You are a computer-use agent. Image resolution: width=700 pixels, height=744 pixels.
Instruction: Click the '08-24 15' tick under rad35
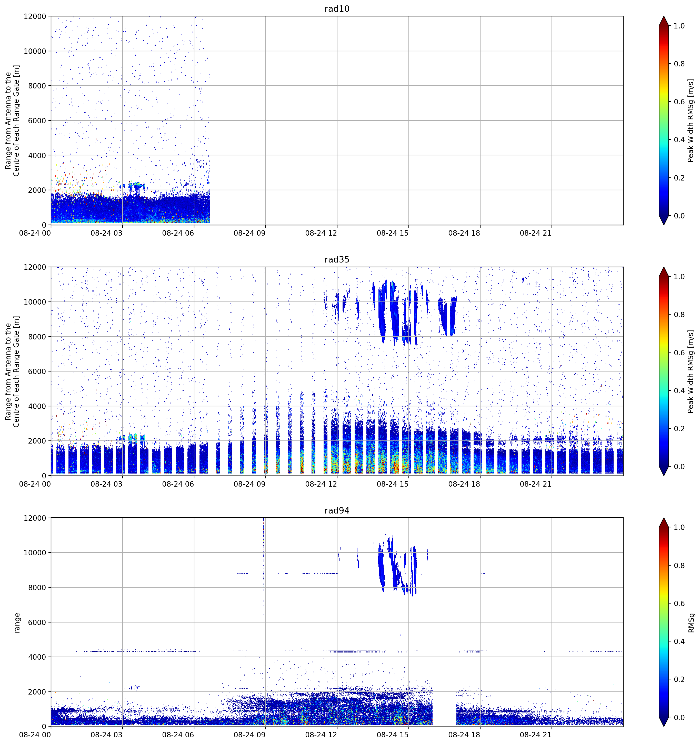point(392,484)
